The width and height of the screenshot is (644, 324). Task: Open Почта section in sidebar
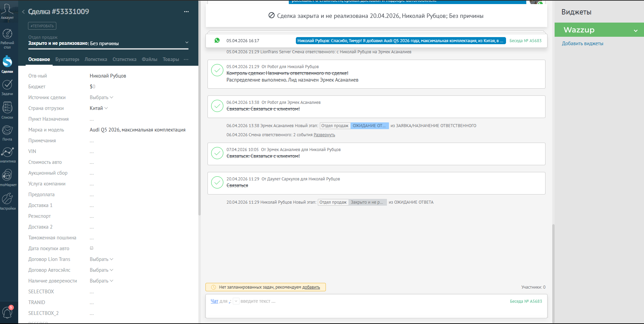[7, 133]
